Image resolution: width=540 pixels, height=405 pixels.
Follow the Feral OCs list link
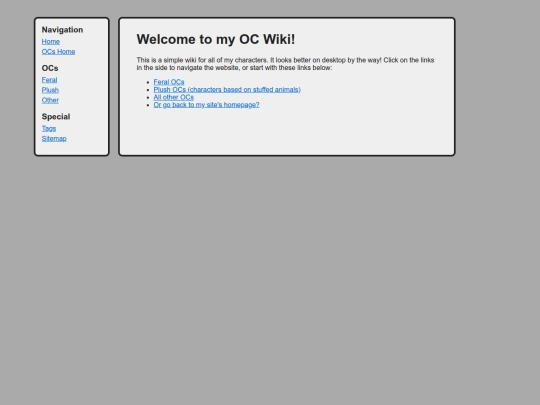pyautogui.click(x=169, y=82)
